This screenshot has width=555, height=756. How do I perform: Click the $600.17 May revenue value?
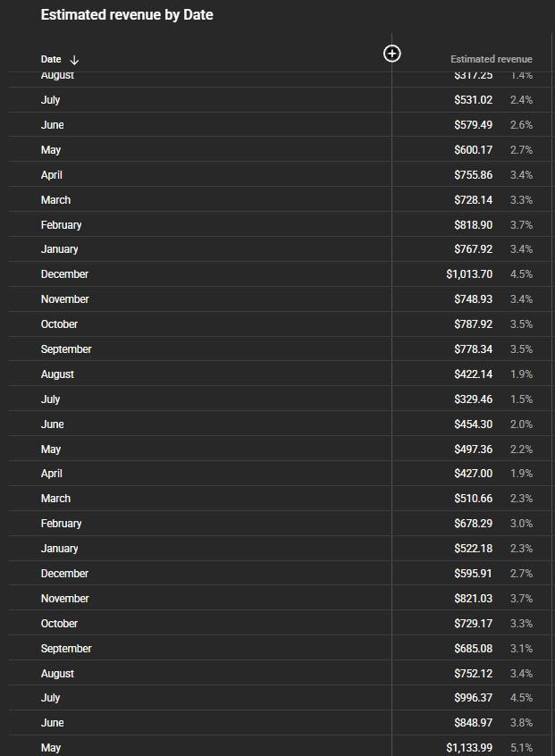coord(472,150)
